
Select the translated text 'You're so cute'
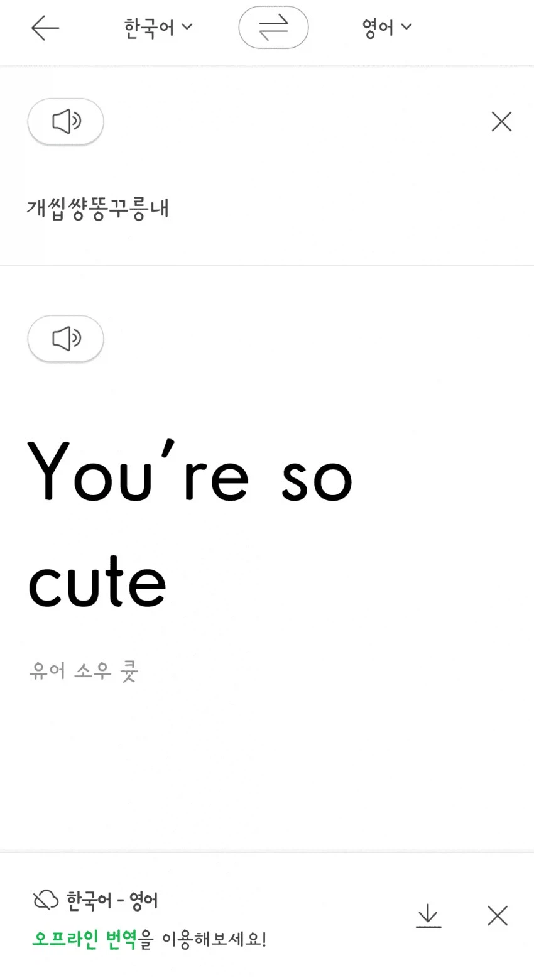[188, 528]
